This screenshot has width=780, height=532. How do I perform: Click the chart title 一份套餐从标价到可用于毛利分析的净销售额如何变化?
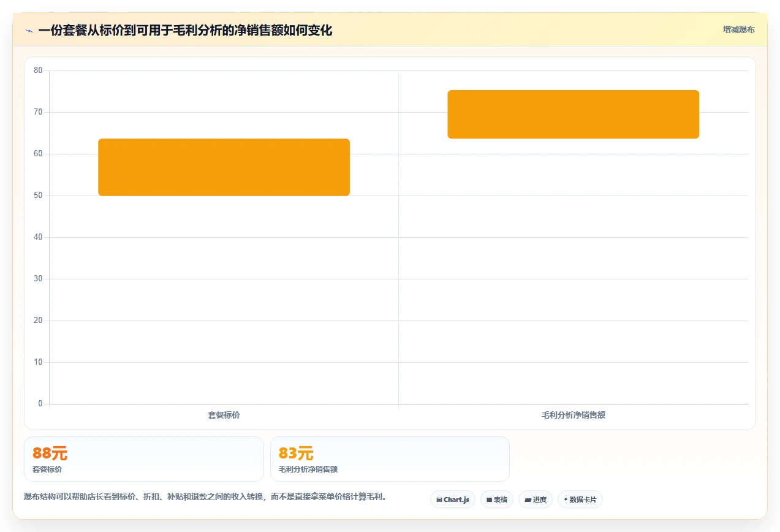click(x=185, y=30)
